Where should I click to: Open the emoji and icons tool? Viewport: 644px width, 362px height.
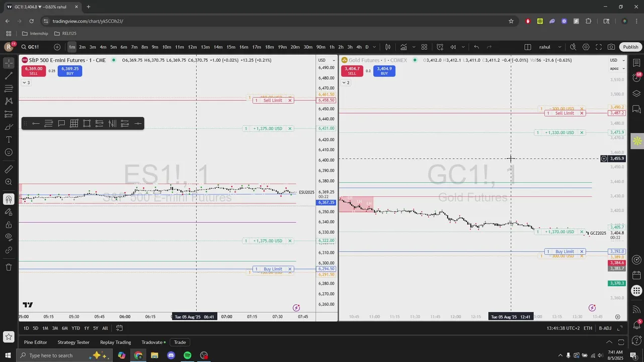coord(9,152)
